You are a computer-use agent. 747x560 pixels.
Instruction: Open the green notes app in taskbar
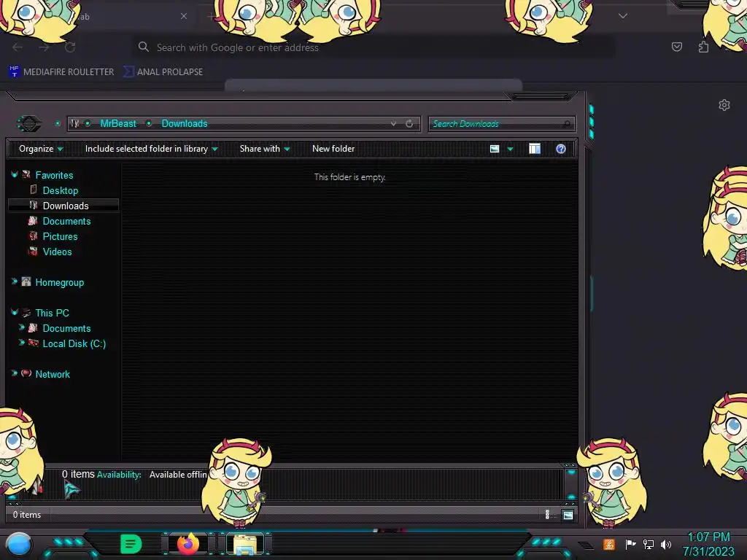click(131, 544)
